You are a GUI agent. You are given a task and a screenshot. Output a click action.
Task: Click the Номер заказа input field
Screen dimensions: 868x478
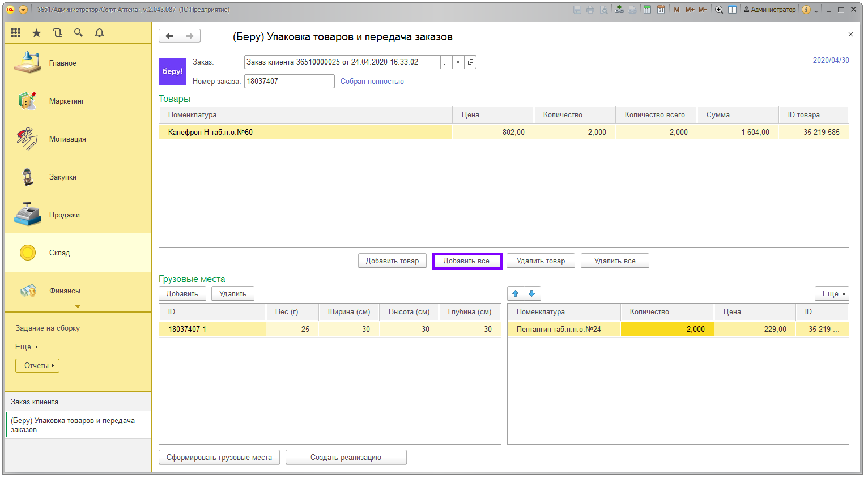pyautogui.click(x=289, y=82)
